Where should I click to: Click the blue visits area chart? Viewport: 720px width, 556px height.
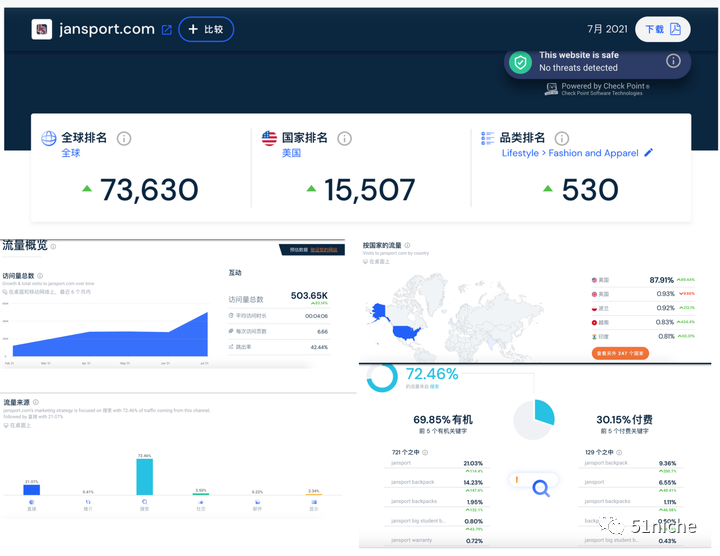[110, 340]
